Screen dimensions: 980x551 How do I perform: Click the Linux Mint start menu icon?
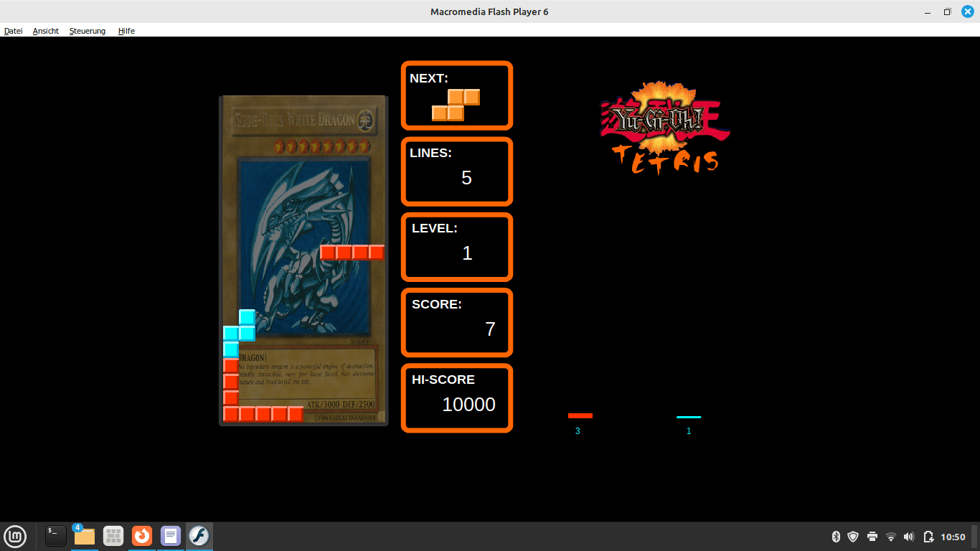15,536
